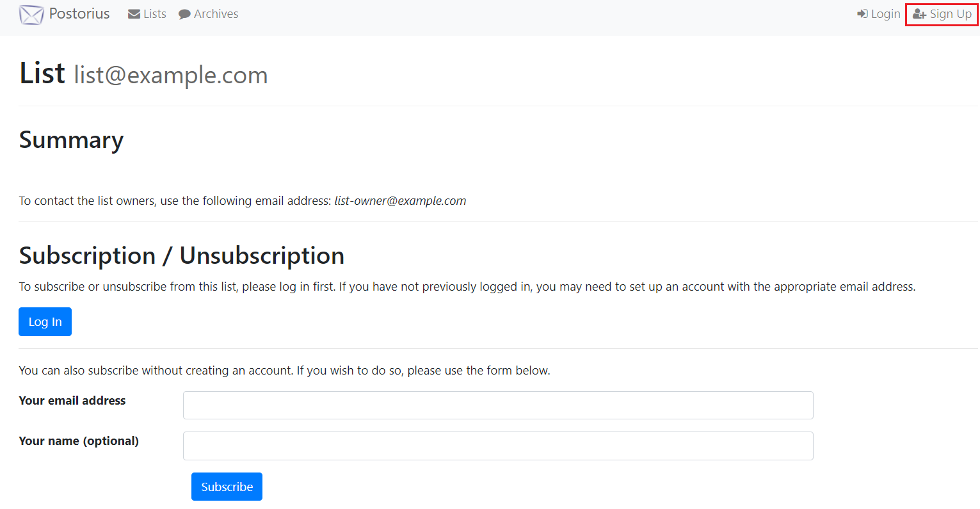Open the Archives menu item

pos(216,14)
